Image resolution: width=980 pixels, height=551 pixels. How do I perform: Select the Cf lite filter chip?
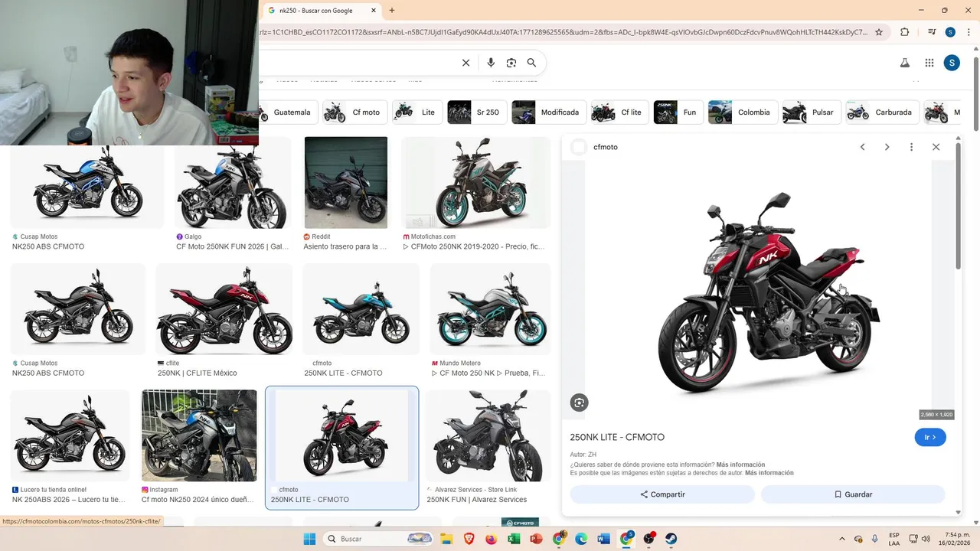point(619,112)
